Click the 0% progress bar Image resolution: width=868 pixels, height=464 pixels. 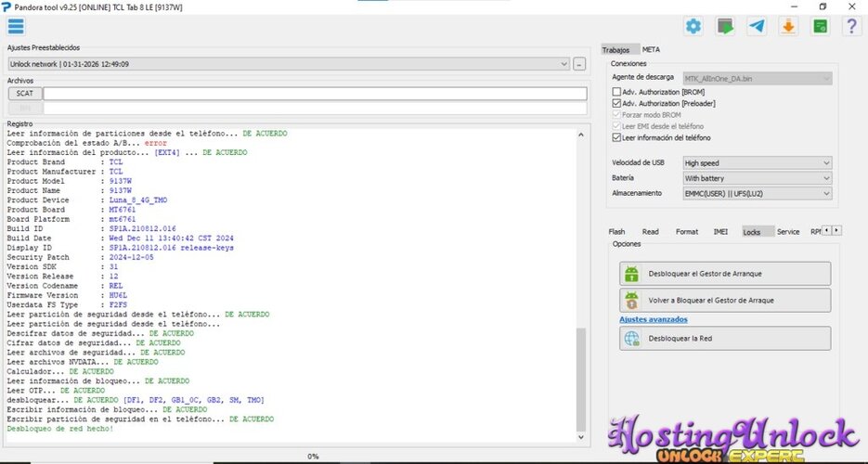(x=314, y=457)
